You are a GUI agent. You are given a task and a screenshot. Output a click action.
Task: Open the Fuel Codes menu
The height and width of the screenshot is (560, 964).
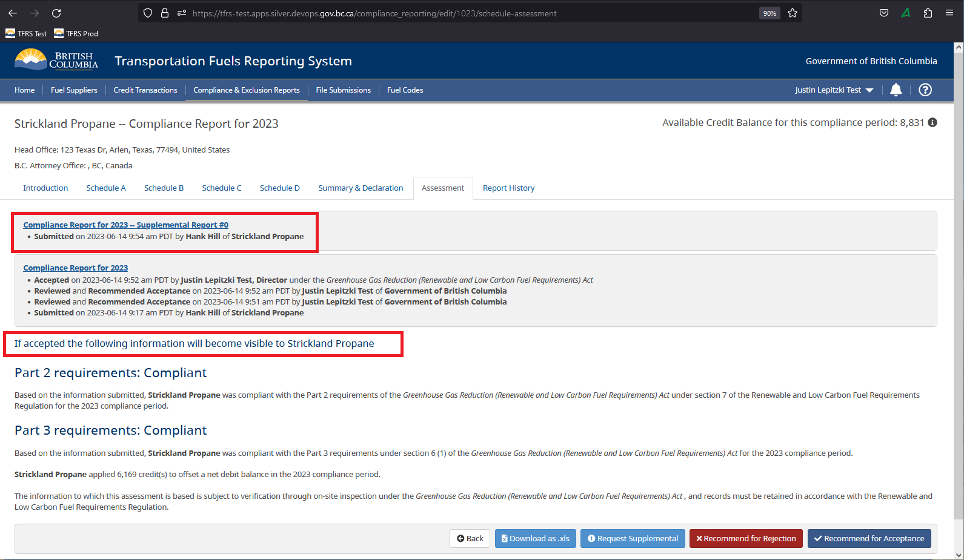[405, 90]
